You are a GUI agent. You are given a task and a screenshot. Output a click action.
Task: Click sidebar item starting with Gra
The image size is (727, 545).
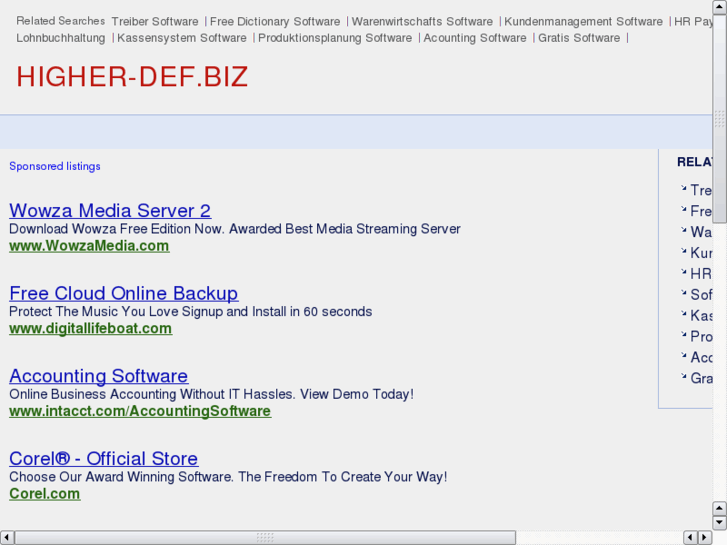701,378
